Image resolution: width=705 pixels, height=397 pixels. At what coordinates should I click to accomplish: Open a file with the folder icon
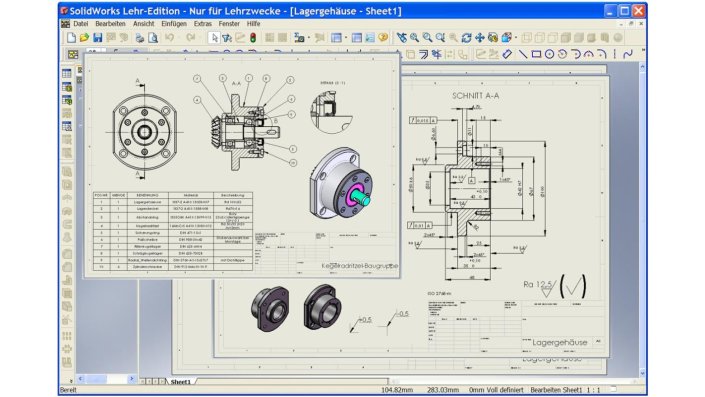84,38
